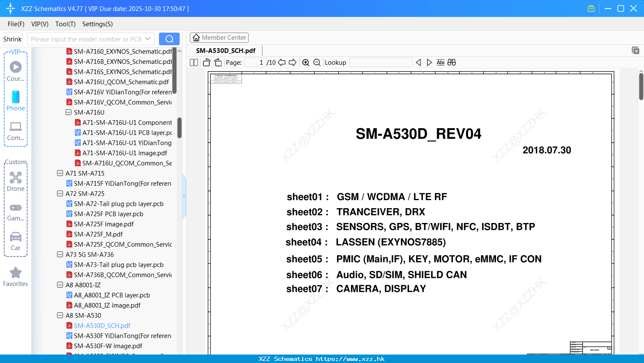The width and height of the screenshot is (644, 363).
Task: Open the Drone category
Action: (16, 181)
